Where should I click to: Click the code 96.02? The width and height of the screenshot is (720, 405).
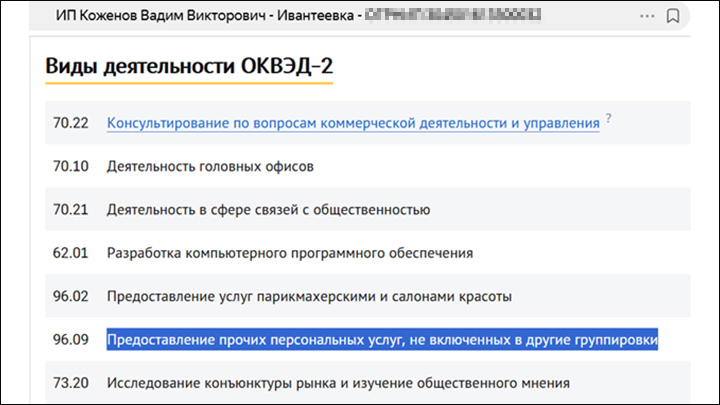click(71, 296)
